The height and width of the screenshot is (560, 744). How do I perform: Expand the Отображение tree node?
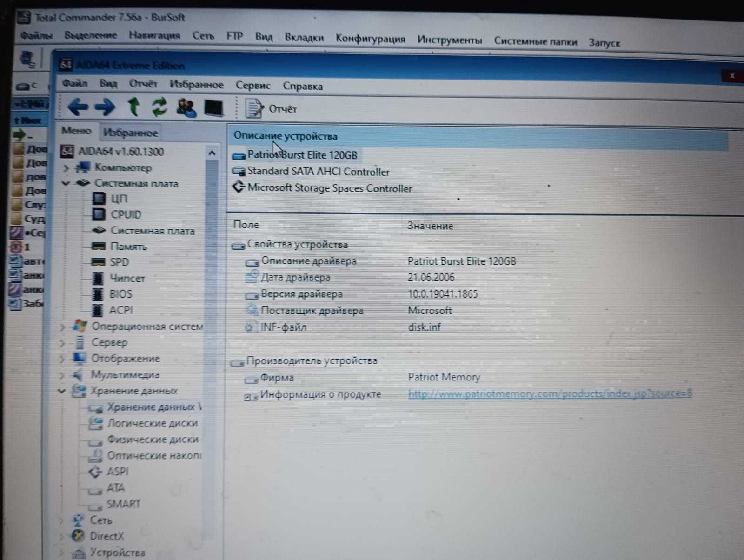coord(62,359)
